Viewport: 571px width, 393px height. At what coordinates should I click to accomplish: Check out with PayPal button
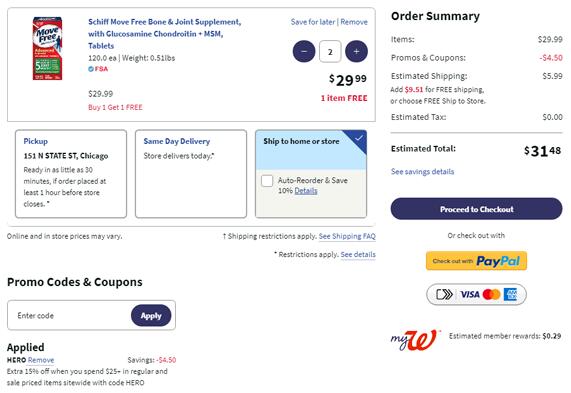pyautogui.click(x=476, y=261)
